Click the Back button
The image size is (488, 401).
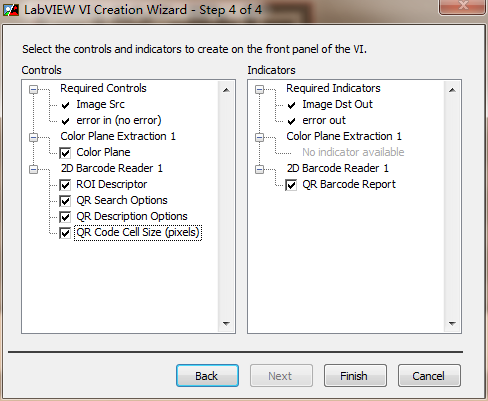pos(207,376)
